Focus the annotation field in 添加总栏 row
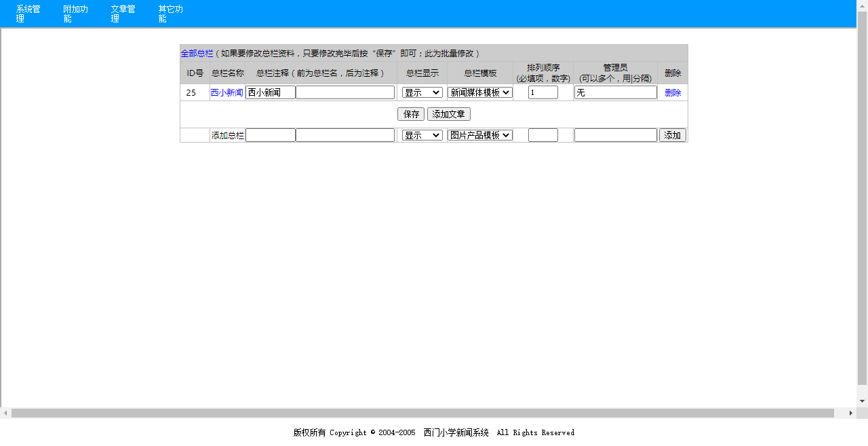Screen dimensions: 868x446 345,135
